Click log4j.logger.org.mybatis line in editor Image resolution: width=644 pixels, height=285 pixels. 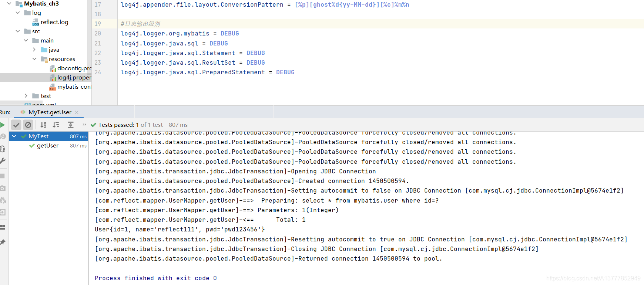[180, 33]
